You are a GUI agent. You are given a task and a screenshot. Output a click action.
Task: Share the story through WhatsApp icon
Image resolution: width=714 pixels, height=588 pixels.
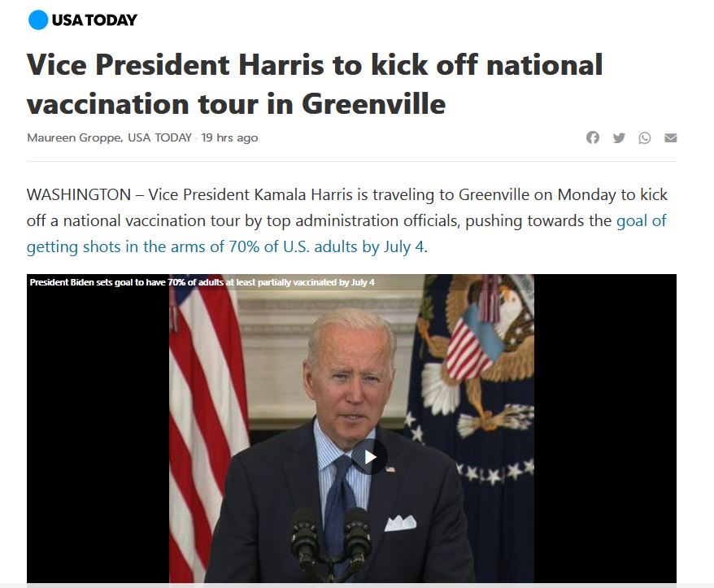pos(644,137)
